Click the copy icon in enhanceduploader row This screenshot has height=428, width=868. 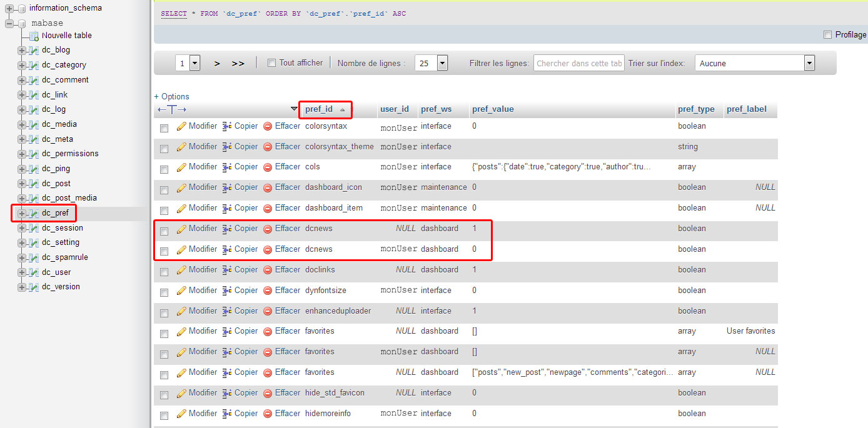[227, 311]
